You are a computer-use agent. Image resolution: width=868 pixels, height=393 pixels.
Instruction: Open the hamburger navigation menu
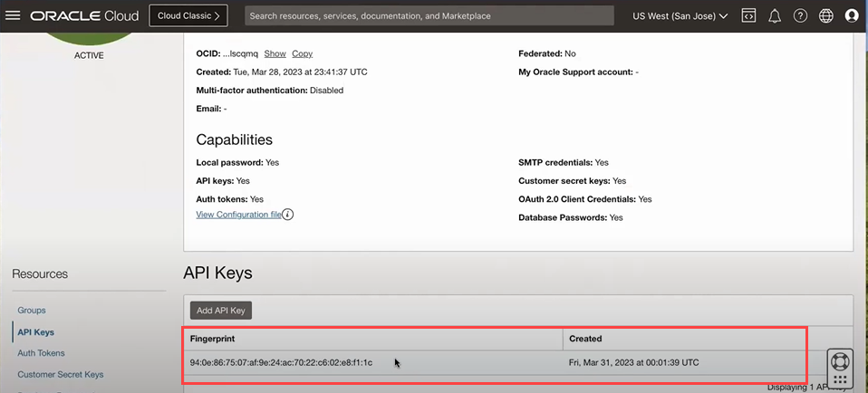coord(13,16)
